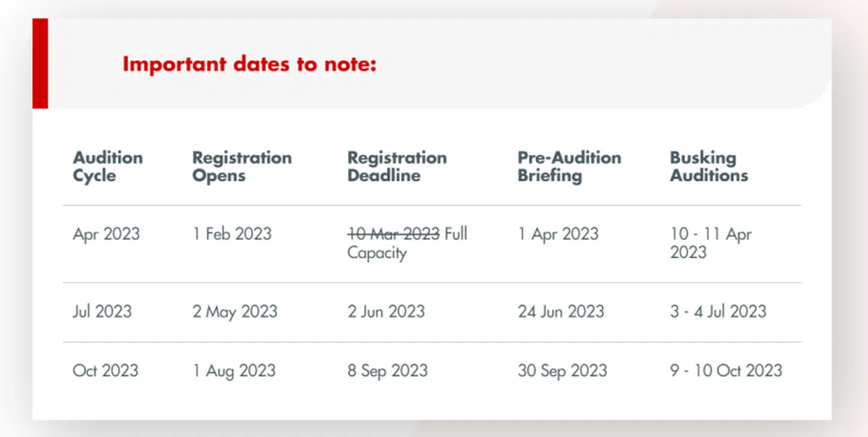Image resolution: width=868 pixels, height=437 pixels.
Task: Select the 'Jul 2023' audition cycle cell
Action: coord(102,312)
